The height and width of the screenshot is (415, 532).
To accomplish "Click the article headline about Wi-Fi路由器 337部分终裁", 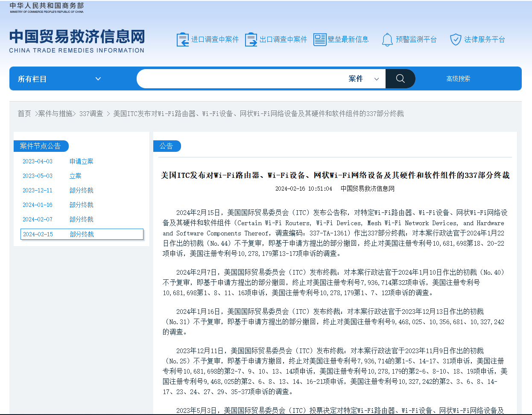I will pyautogui.click(x=335, y=175).
